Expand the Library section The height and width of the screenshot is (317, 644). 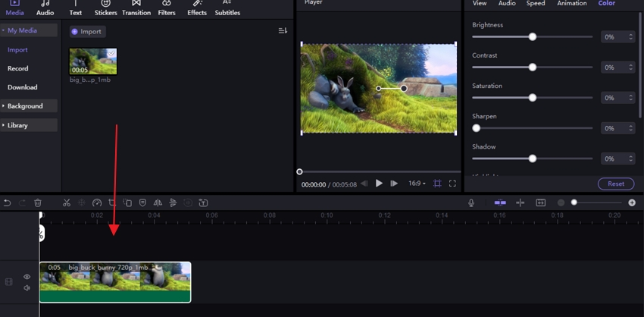point(29,125)
